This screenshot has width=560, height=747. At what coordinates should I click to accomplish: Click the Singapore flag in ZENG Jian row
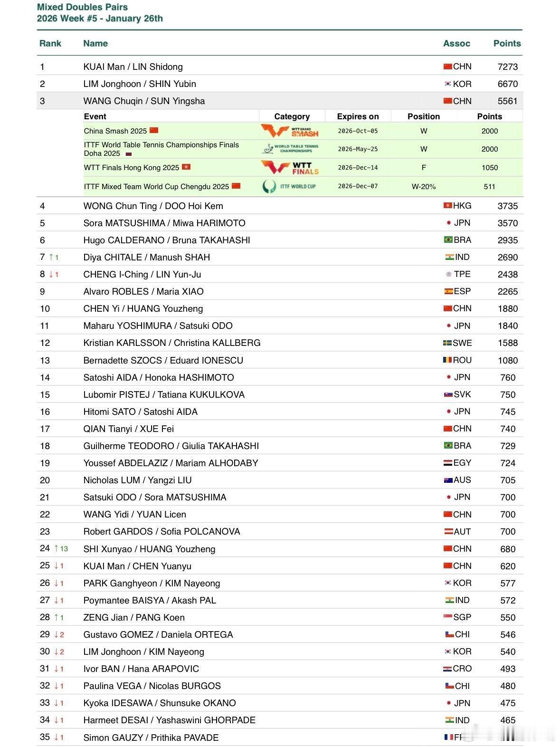(x=447, y=617)
